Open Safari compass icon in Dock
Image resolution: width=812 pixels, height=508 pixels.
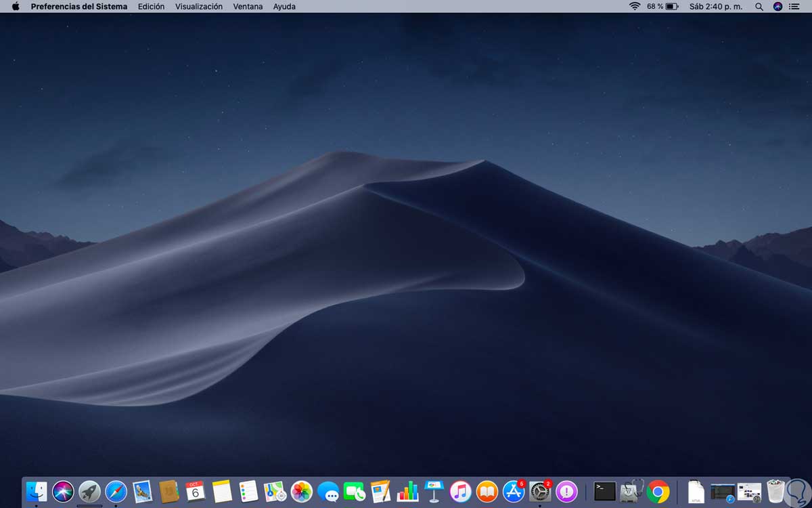[x=116, y=492]
